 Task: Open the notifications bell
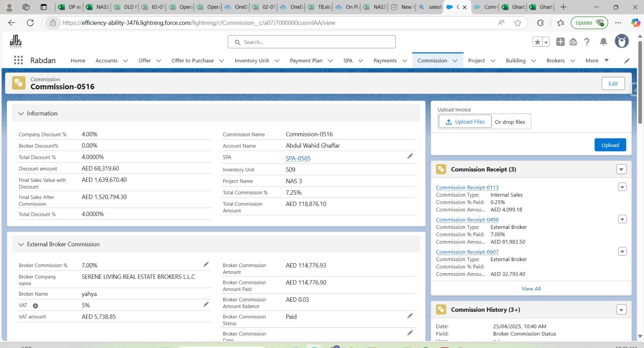pyautogui.click(x=603, y=42)
